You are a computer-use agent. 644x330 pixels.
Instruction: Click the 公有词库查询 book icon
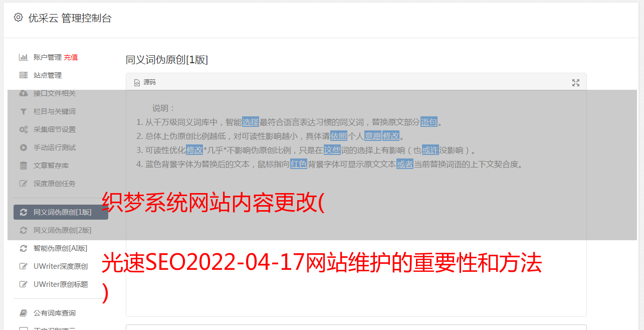click(x=23, y=313)
